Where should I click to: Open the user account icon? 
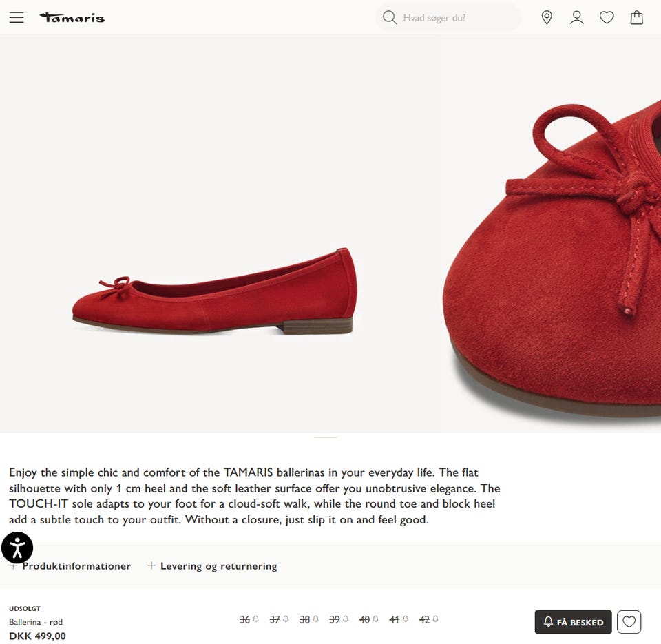click(577, 18)
